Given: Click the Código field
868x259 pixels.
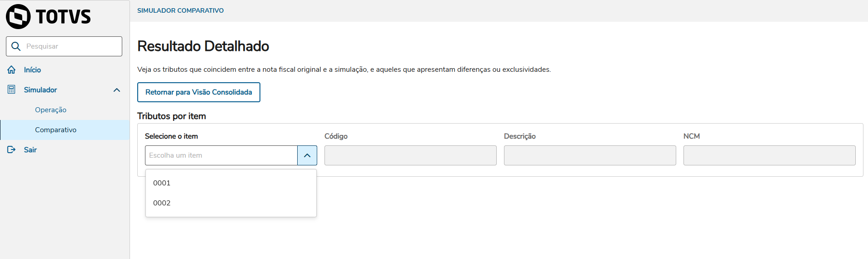Looking at the screenshot, I should pyautogui.click(x=410, y=155).
